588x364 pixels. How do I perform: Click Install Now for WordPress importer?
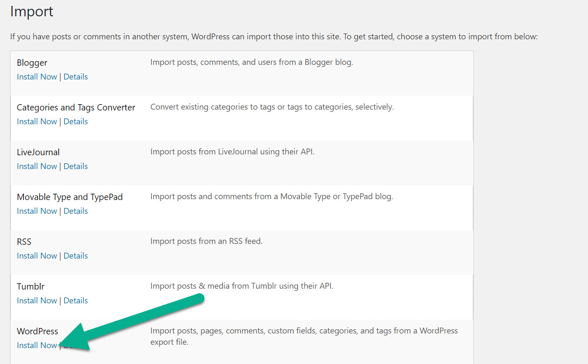pyautogui.click(x=37, y=345)
